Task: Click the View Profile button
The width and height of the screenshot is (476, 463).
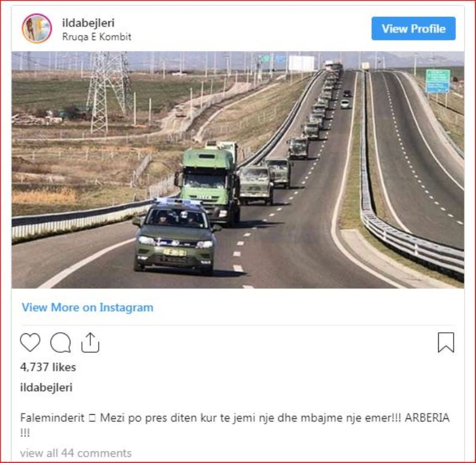Action: click(413, 28)
